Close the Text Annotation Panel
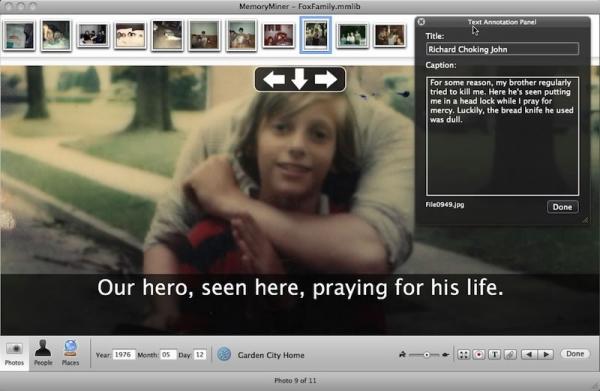 click(421, 22)
